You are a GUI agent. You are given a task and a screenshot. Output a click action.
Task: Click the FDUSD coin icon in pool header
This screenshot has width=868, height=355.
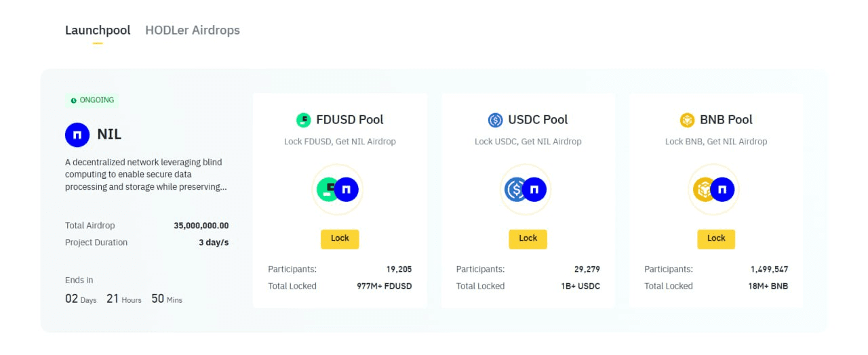(x=304, y=120)
